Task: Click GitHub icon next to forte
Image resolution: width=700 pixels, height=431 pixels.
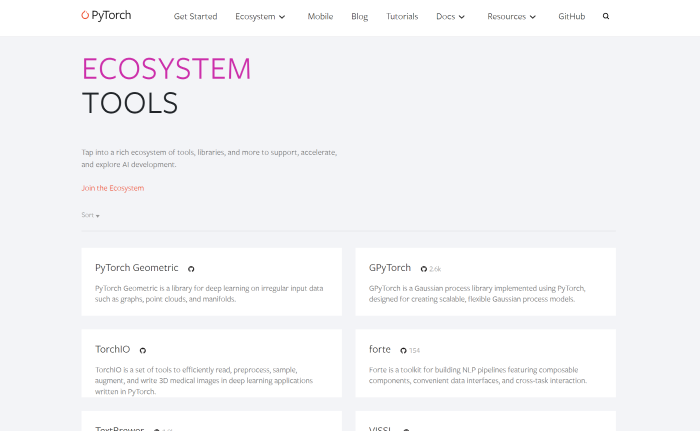Action: point(403,351)
